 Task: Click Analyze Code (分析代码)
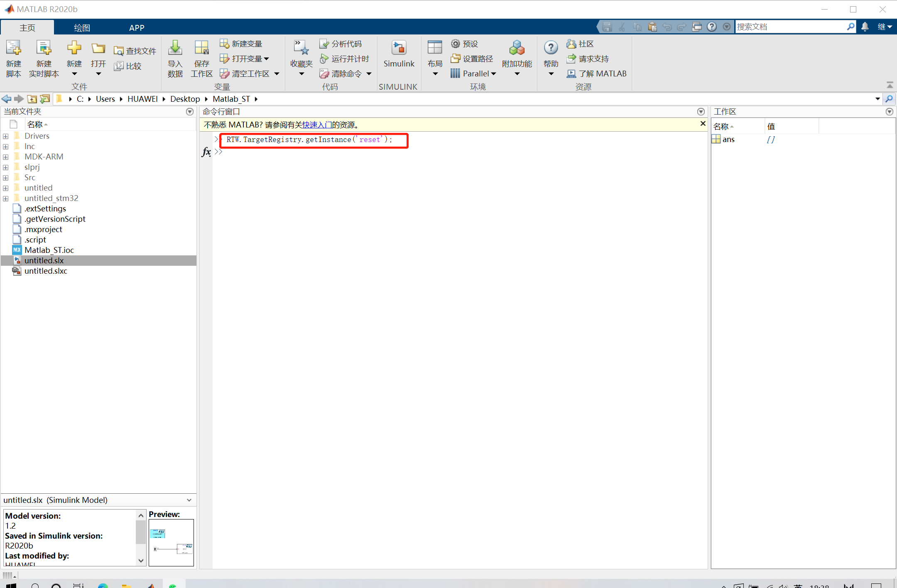point(341,44)
